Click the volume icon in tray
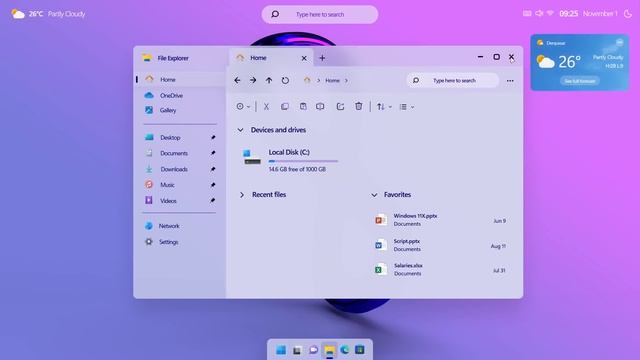 click(x=539, y=13)
